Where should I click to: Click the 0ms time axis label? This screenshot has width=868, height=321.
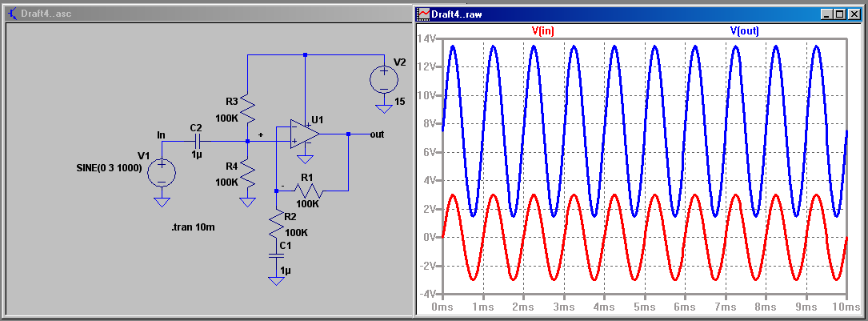click(442, 307)
